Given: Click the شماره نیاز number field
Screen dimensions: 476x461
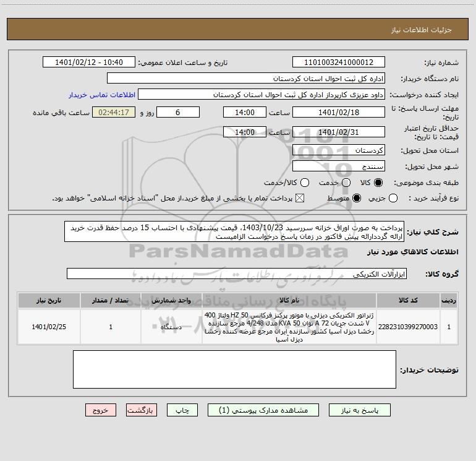Looking at the screenshot, I should click(x=339, y=62).
